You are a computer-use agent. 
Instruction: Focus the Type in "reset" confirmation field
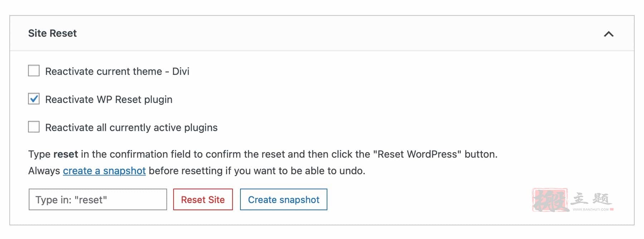[98, 200]
